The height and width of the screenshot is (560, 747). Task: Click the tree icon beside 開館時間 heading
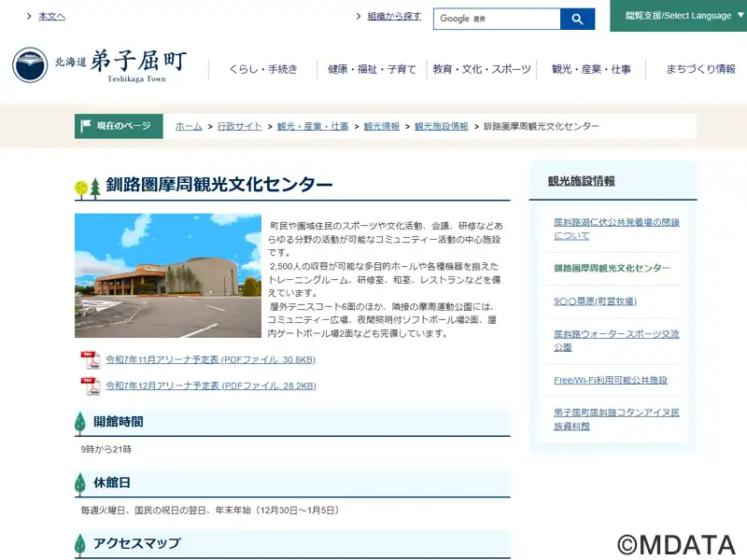click(80, 423)
